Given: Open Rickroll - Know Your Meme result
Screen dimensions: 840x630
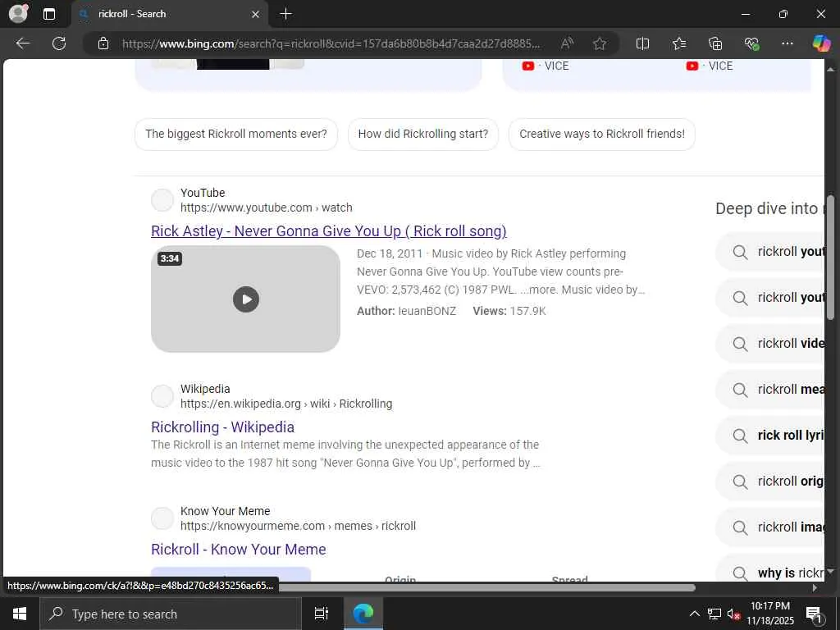Looking at the screenshot, I should (239, 549).
